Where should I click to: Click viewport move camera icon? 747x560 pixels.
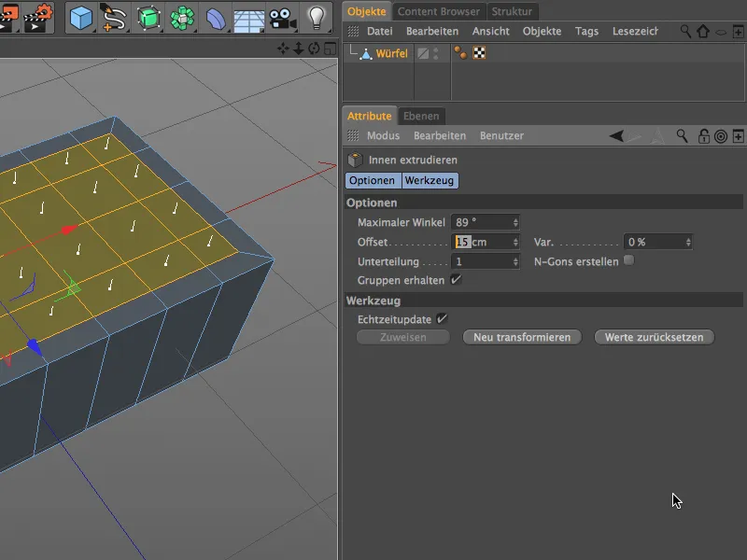(x=283, y=49)
